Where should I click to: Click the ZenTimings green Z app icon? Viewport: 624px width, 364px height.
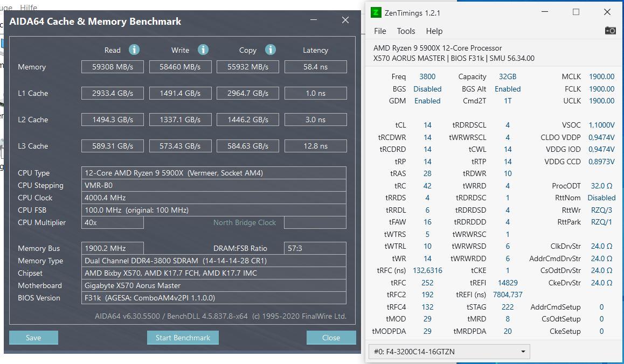(x=376, y=13)
